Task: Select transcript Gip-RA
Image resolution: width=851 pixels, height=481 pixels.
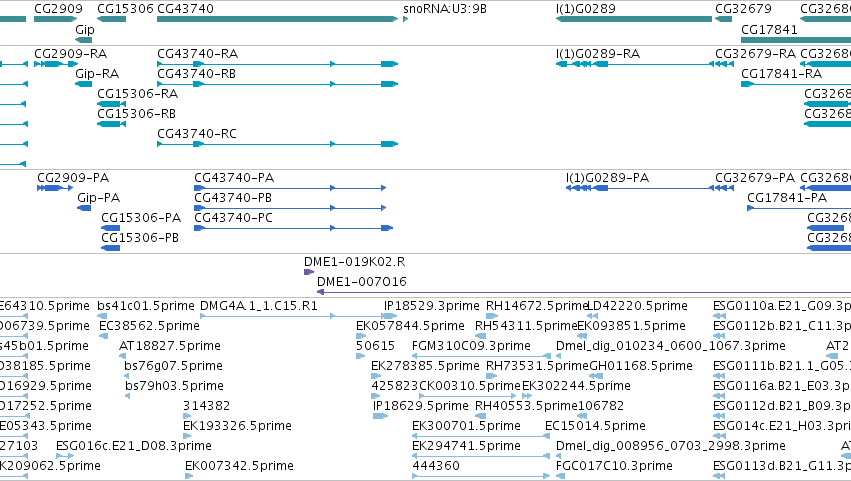Action: coord(84,84)
